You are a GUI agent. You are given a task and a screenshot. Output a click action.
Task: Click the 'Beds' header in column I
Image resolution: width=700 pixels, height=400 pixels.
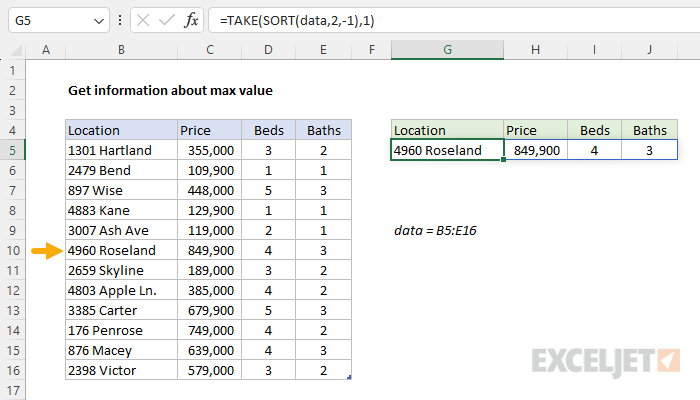coord(594,130)
